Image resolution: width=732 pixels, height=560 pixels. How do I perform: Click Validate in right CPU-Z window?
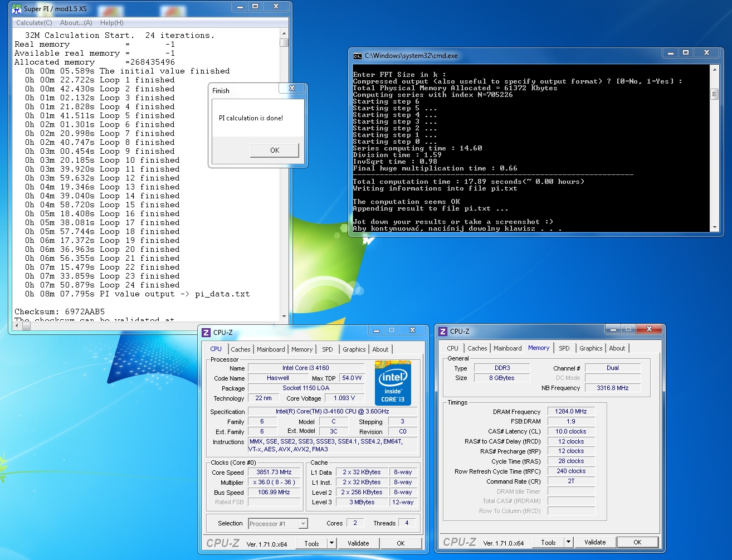(x=595, y=542)
